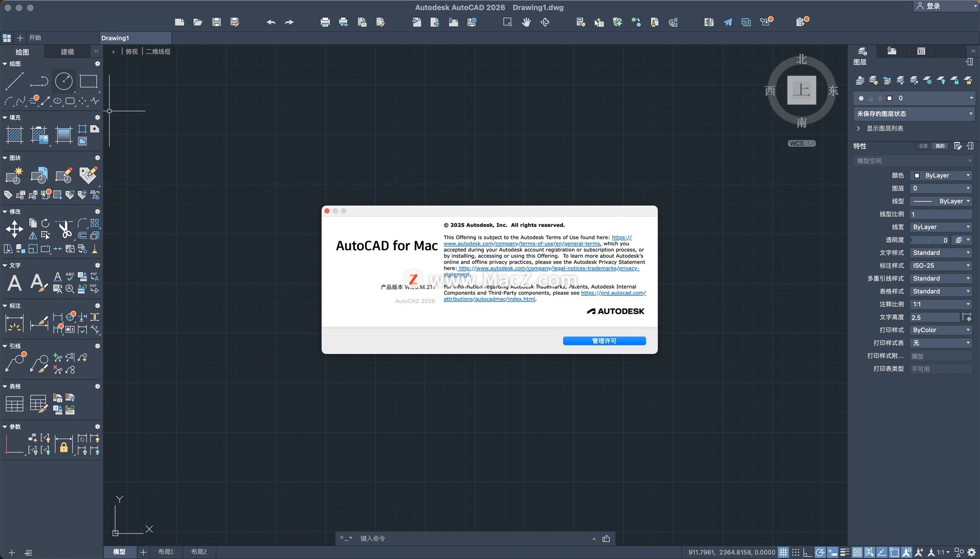Image resolution: width=980 pixels, height=559 pixels.
Task: Click the Redo arrow
Action: coord(289,22)
